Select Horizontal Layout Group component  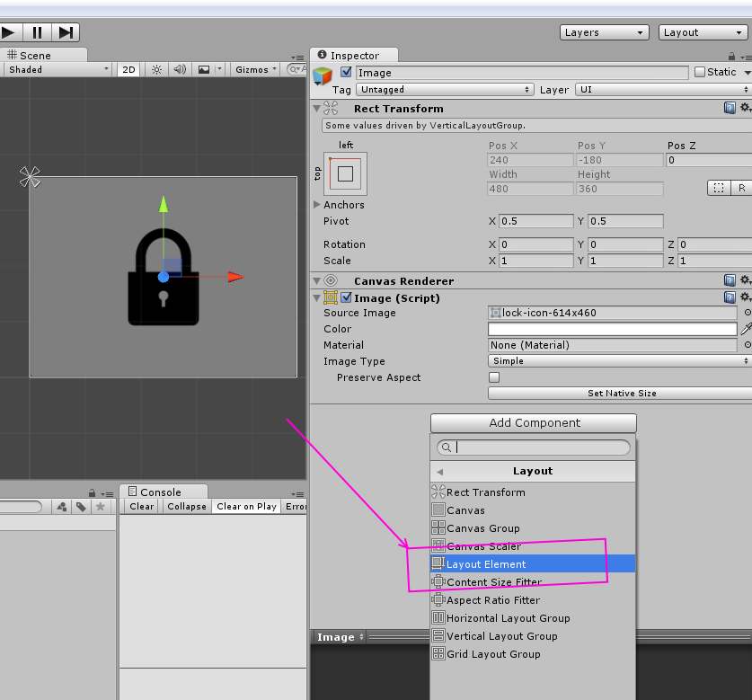coord(533,618)
